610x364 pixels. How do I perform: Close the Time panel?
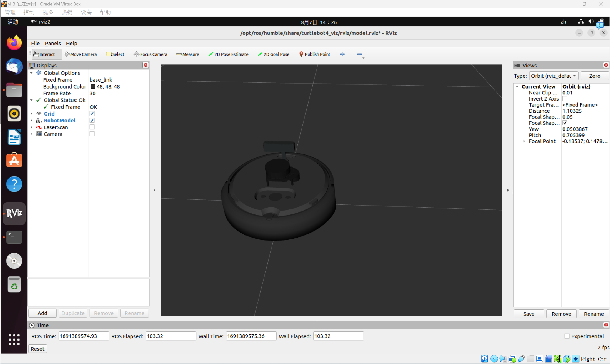[606, 325]
